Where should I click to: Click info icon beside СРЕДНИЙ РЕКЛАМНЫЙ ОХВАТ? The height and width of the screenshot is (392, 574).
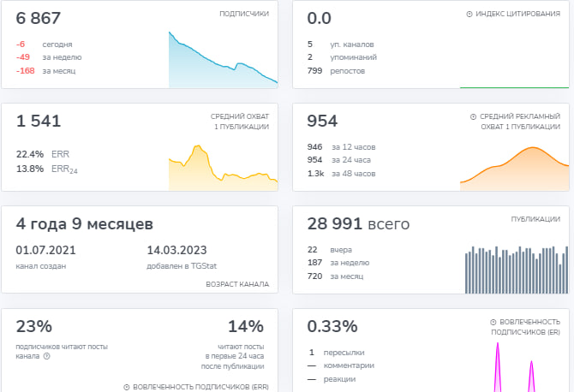474,116
